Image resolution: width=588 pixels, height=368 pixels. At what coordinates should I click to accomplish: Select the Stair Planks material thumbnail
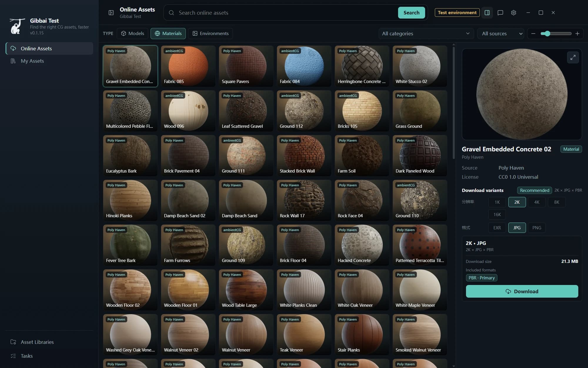click(362, 334)
